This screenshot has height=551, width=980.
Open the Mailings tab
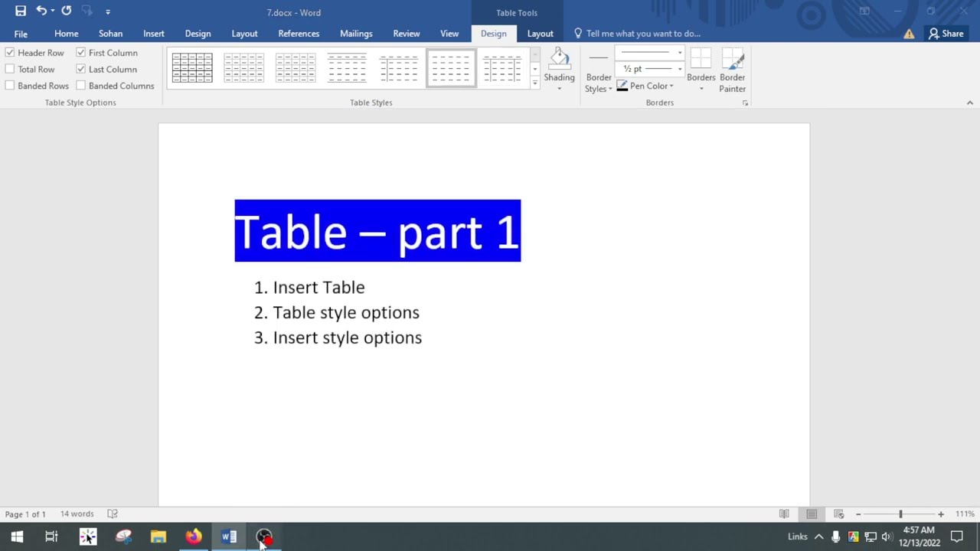click(x=356, y=34)
